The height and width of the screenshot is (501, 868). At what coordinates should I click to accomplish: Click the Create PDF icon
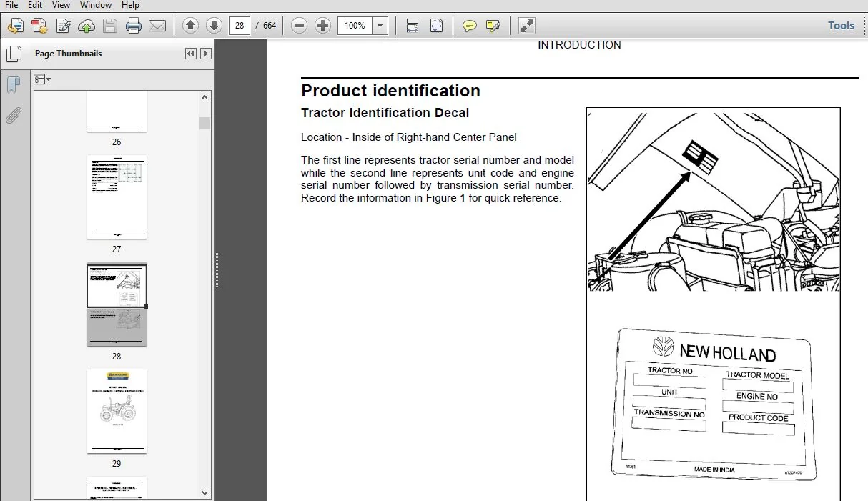[x=39, y=26]
